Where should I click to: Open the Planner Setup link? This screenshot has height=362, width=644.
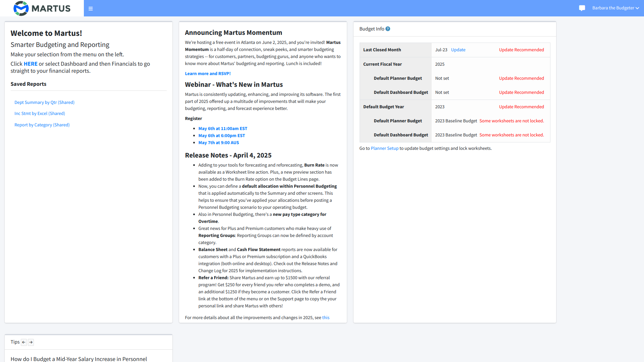click(x=385, y=148)
